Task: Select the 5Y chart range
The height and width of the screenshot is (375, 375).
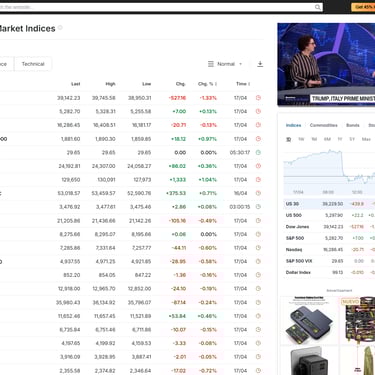Action: [x=352, y=139]
